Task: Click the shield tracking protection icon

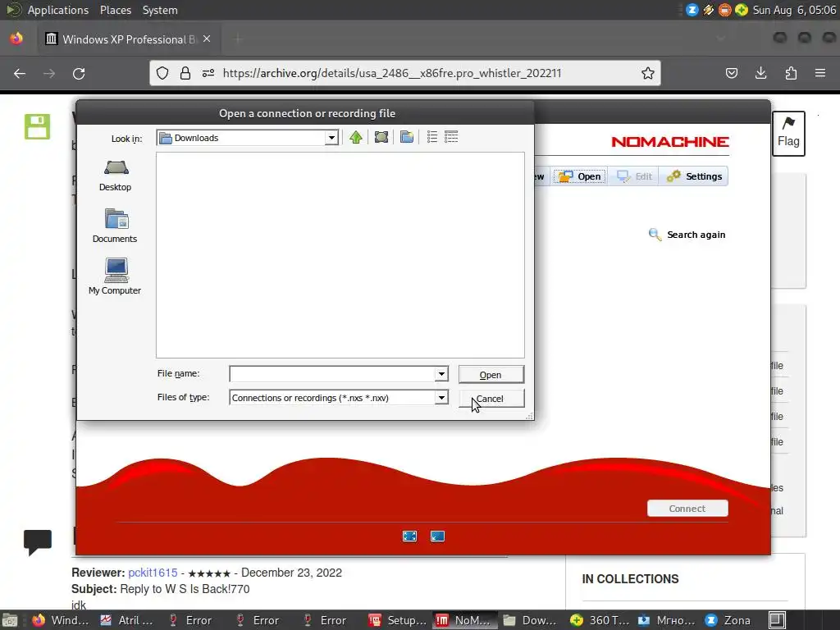Action: (x=162, y=73)
